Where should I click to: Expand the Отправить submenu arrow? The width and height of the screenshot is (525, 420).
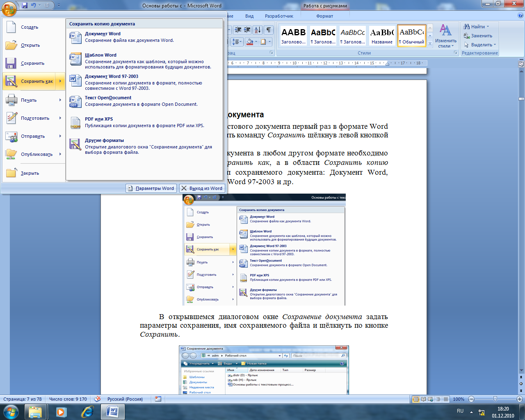click(60, 136)
